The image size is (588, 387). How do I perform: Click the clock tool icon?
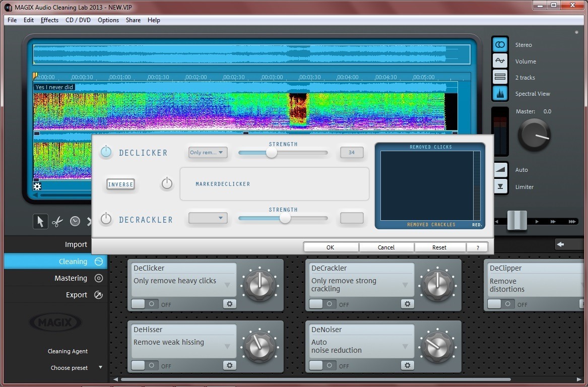(75, 221)
